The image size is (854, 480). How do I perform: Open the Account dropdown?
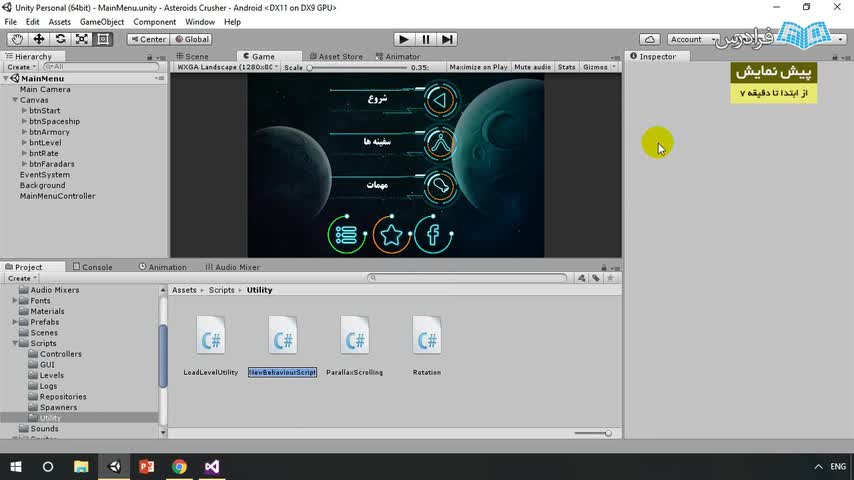coord(692,39)
